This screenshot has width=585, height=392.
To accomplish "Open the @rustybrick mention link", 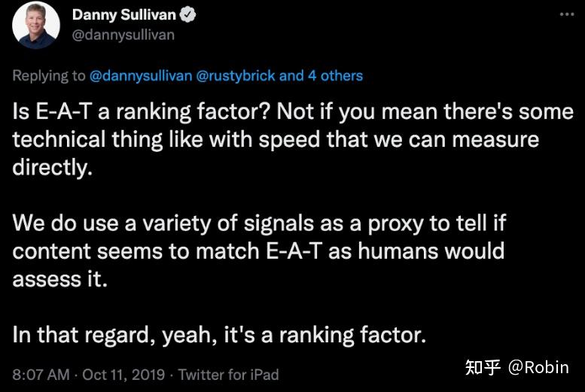I will tap(236, 76).
